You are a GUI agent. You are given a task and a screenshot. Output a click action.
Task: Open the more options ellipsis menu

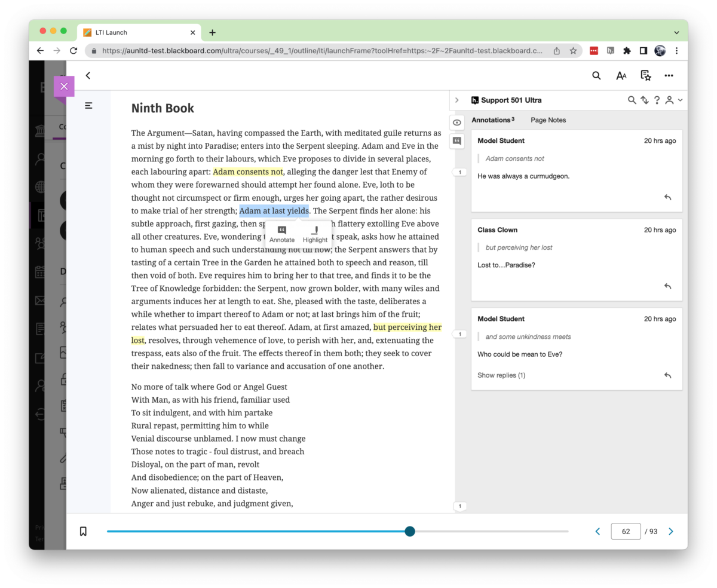(669, 75)
